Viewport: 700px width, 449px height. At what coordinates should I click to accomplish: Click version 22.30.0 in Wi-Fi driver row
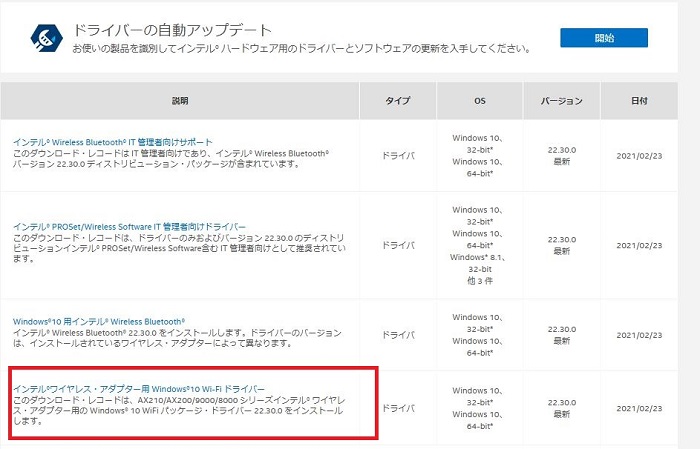click(562, 403)
